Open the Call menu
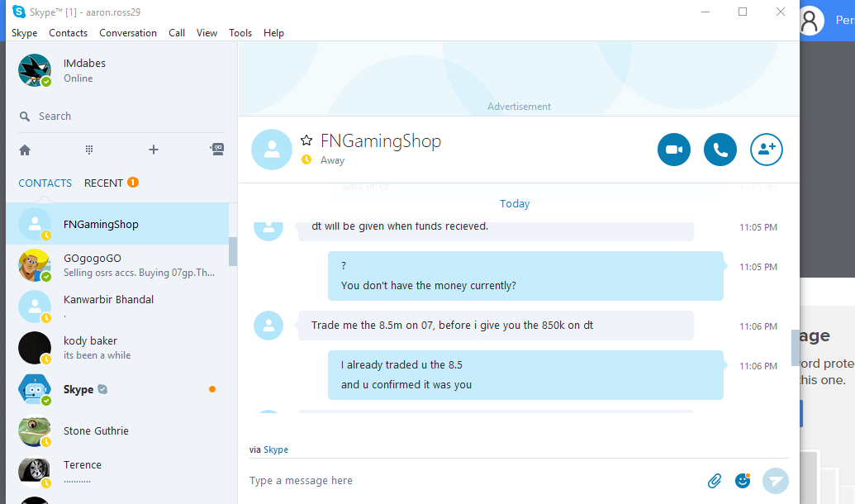The width and height of the screenshot is (855, 504). click(x=177, y=33)
